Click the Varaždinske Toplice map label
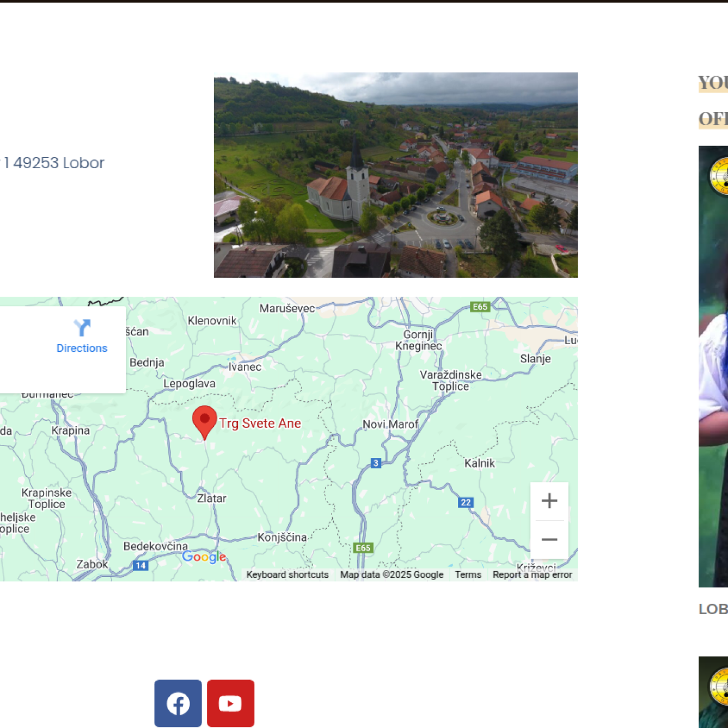This screenshot has width=728, height=728. 450,381
